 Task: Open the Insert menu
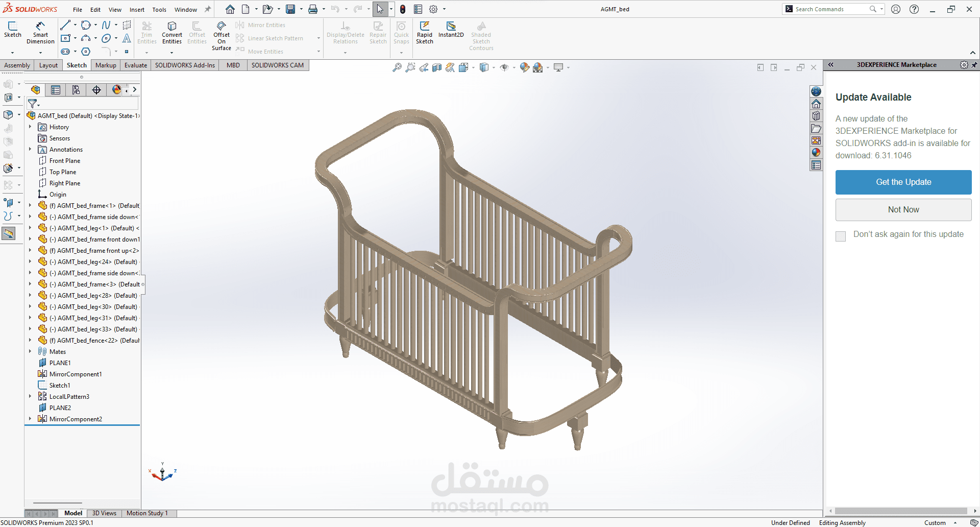click(x=137, y=10)
